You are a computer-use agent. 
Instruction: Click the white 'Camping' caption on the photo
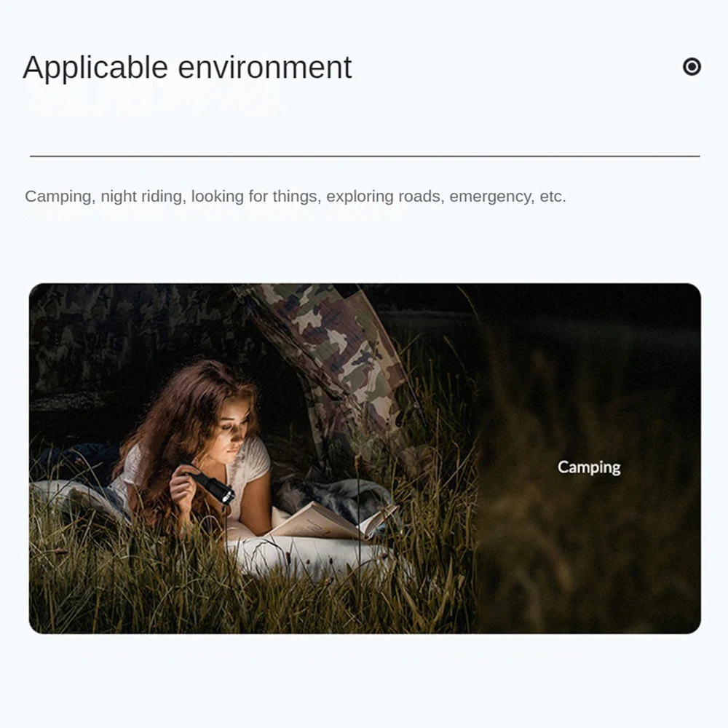click(589, 467)
